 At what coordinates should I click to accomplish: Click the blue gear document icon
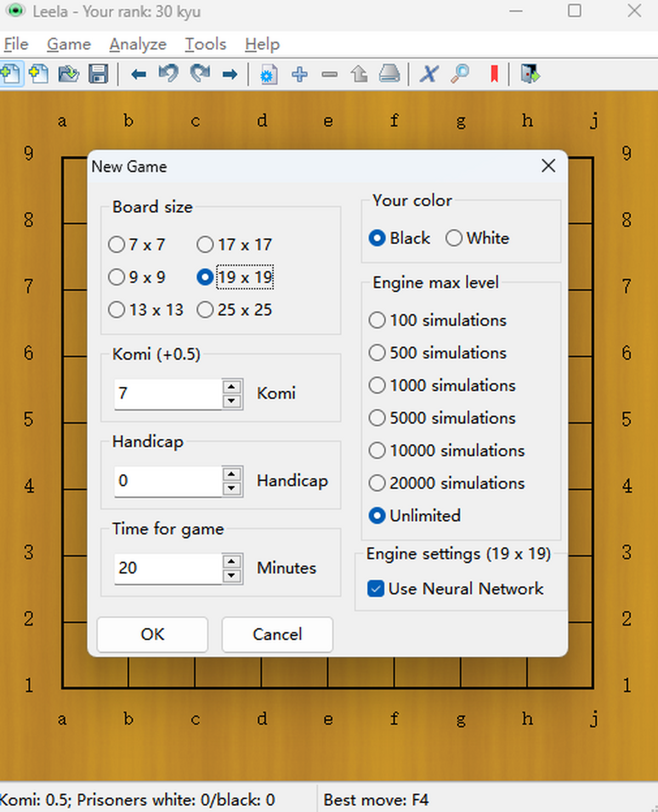(269, 74)
